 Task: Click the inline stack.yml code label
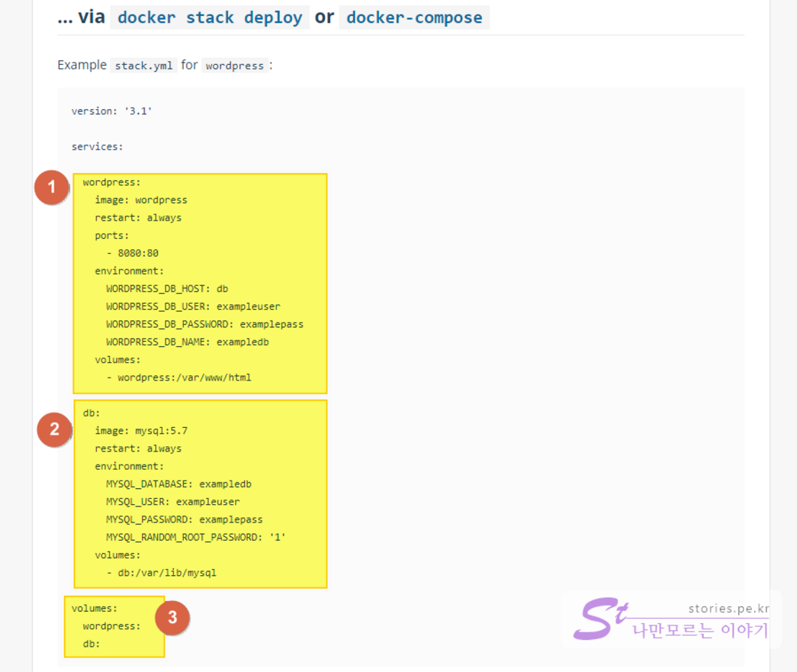pyautogui.click(x=143, y=66)
